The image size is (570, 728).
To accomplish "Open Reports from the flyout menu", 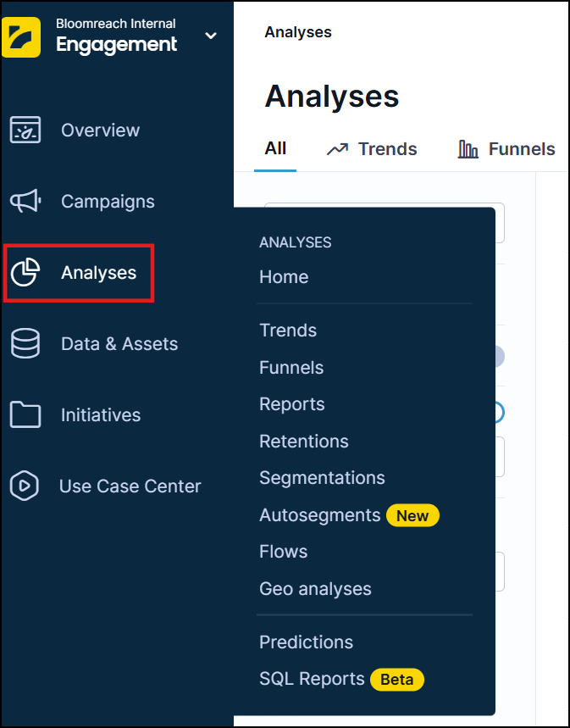I will pyautogui.click(x=292, y=404).
